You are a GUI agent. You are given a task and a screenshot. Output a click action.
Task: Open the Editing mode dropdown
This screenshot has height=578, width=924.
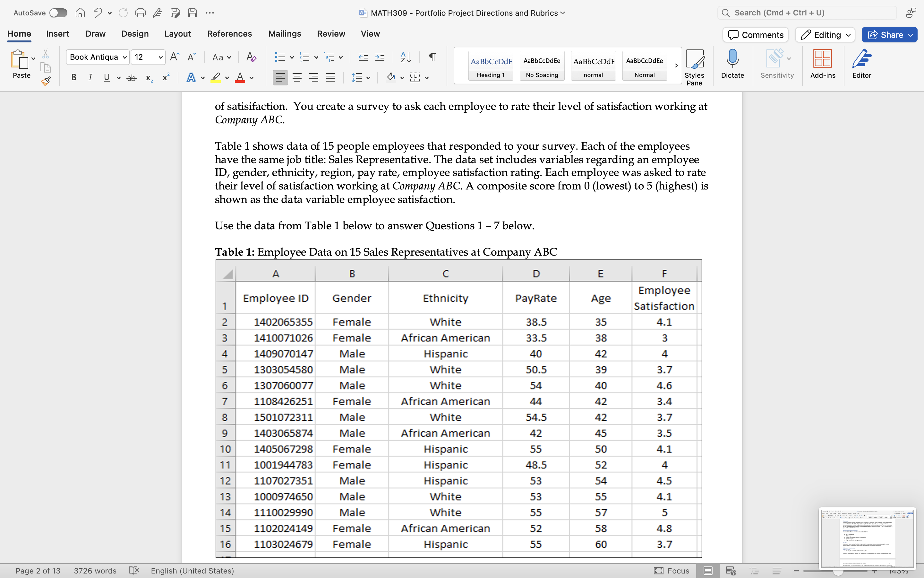click(825, 35)
